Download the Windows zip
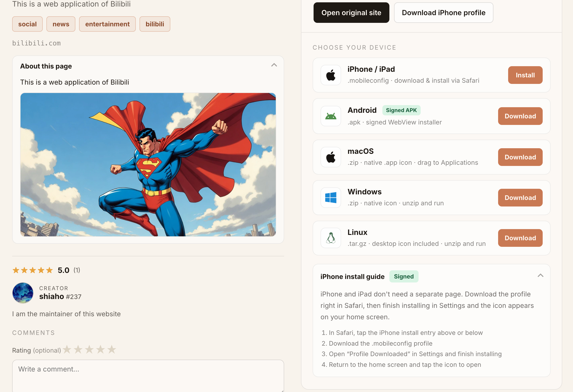The width and height of the screenshot is (573, 392). 520,197
